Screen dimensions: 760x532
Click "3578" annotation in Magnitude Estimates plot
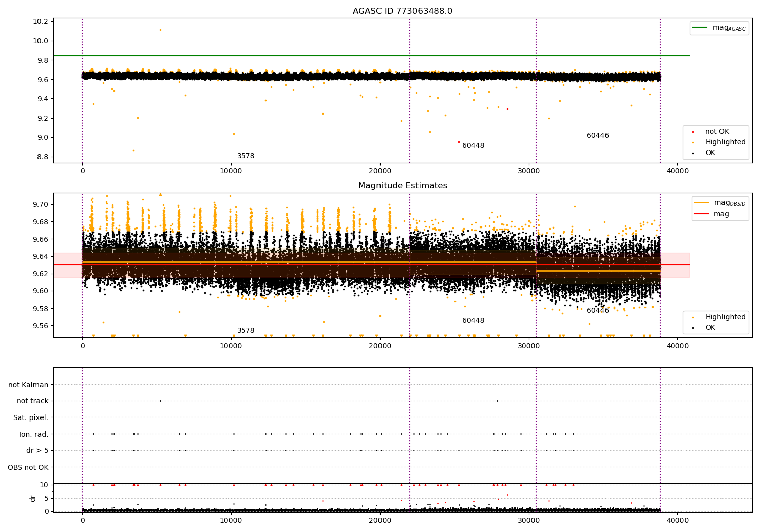246,331
